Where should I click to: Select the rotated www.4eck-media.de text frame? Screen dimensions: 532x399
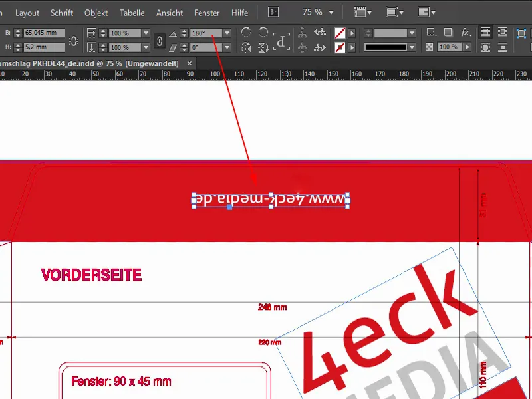click(271, 200)
